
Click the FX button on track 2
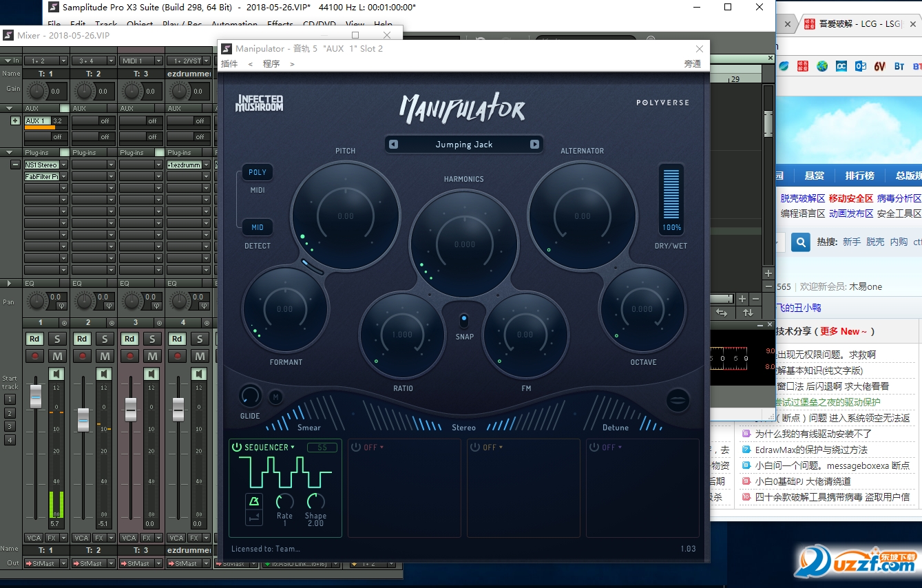point(100,538)
